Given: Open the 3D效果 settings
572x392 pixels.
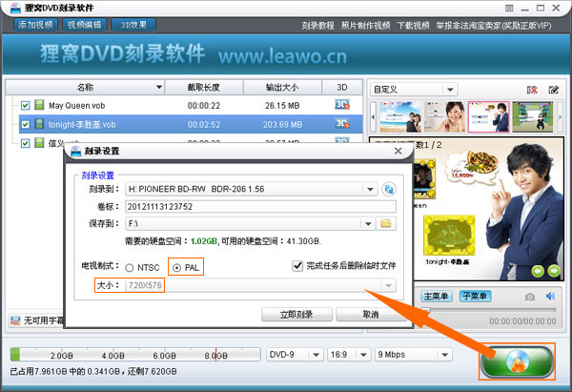Looking at the screenshot, I should point(133,25).
